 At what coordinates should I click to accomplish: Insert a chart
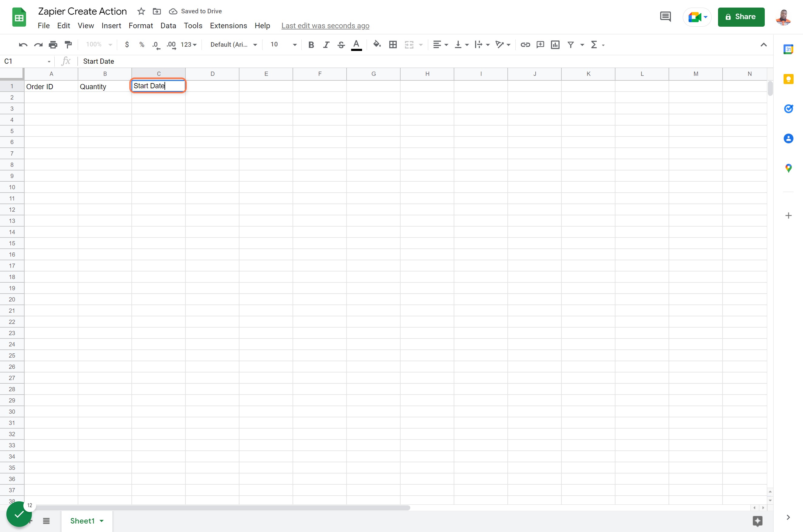coord(555,45)
